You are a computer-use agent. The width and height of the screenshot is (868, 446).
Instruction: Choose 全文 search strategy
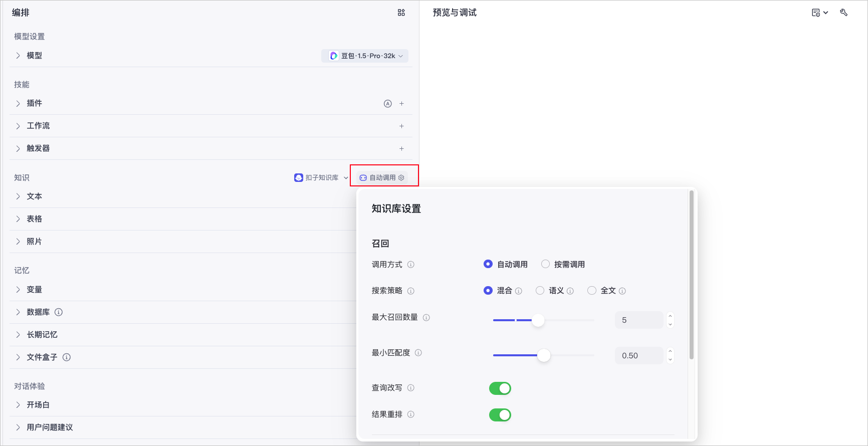(592, 291)
